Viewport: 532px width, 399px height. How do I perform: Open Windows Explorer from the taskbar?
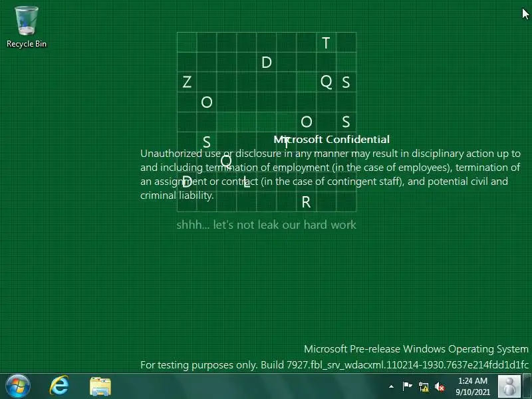click(x=100, y=386)
